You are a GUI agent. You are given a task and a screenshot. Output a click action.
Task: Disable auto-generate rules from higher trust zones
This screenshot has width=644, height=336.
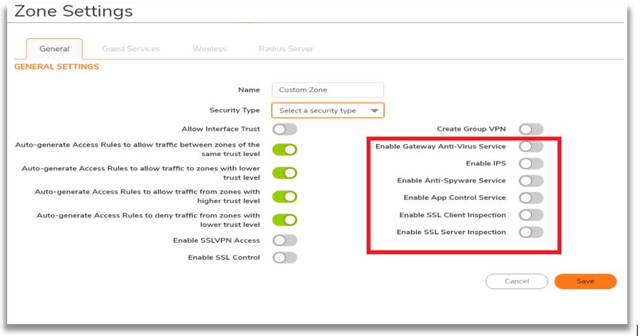[285, 197]
